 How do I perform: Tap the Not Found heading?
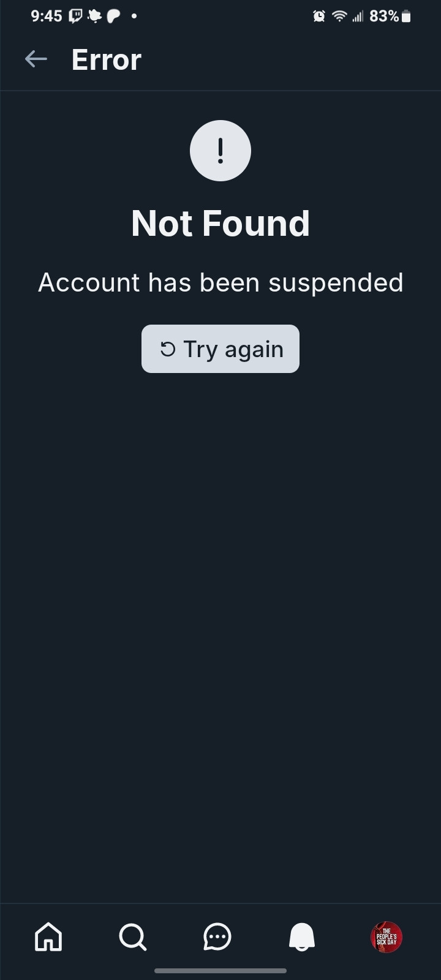coord(221,223)
